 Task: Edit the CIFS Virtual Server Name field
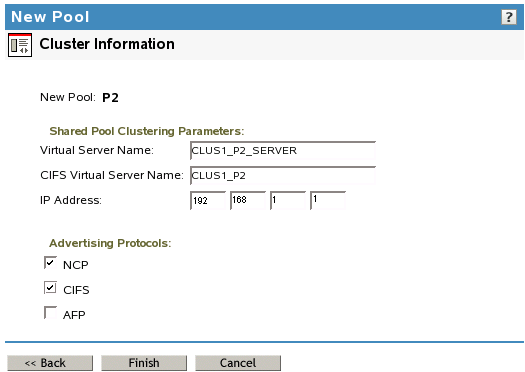tap(283, 175)
